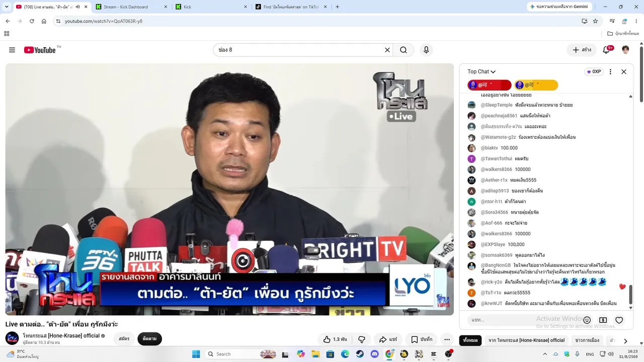Image resolution: width=644 pixels, height=362 pixels.
Task: Go to YouTube home via the logo
Action: pos(40,50)
